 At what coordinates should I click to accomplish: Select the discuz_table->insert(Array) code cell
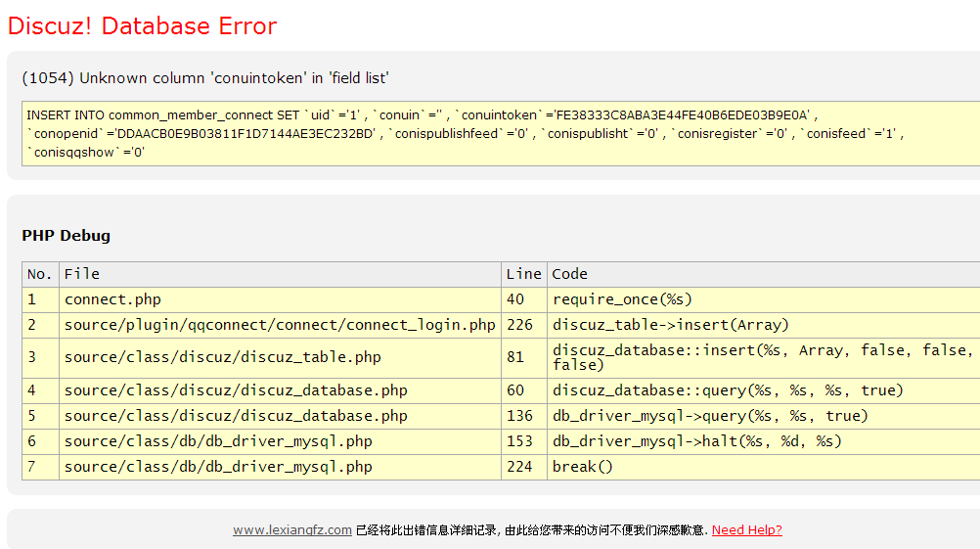tap(763, 326)
